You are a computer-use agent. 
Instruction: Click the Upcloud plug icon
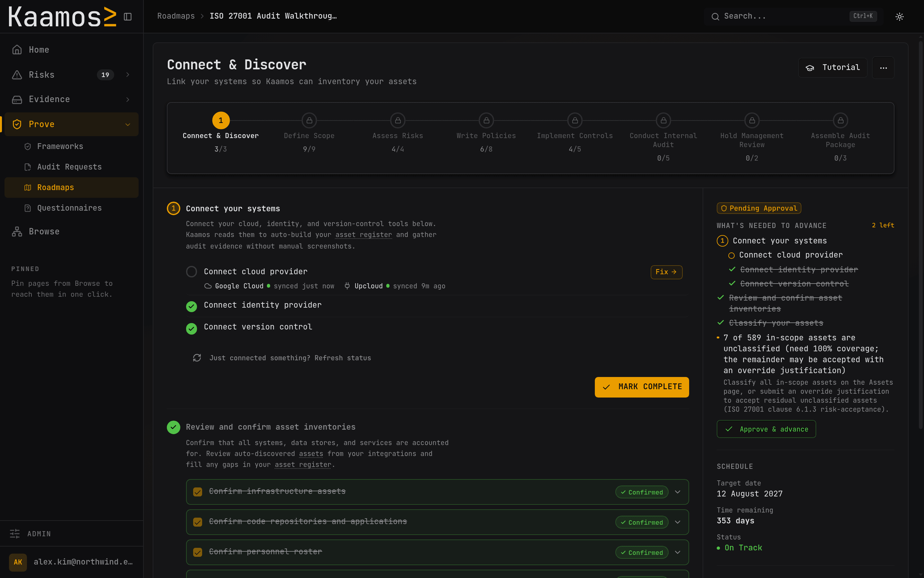point(347,286)
